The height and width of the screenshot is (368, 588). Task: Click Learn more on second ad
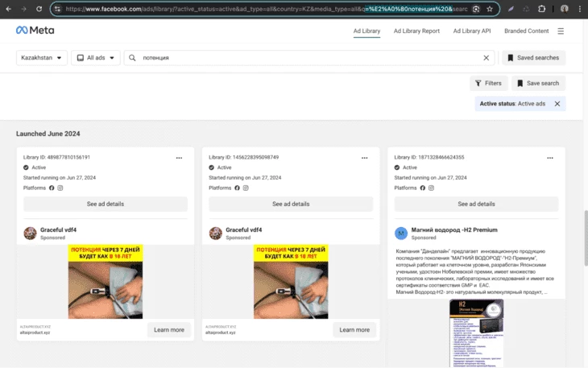click(x=354, y=330)
